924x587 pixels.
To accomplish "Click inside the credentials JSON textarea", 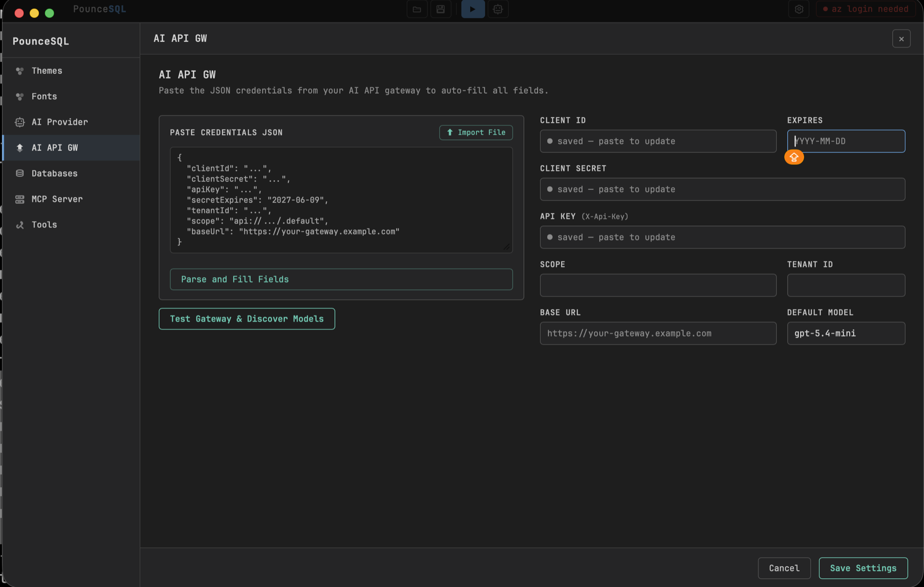I will pyautogui.click(x=341, y=200).
